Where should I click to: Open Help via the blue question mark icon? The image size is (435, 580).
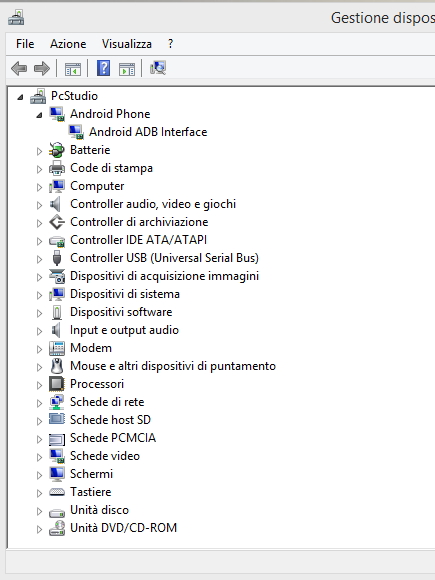click(104, 68)
